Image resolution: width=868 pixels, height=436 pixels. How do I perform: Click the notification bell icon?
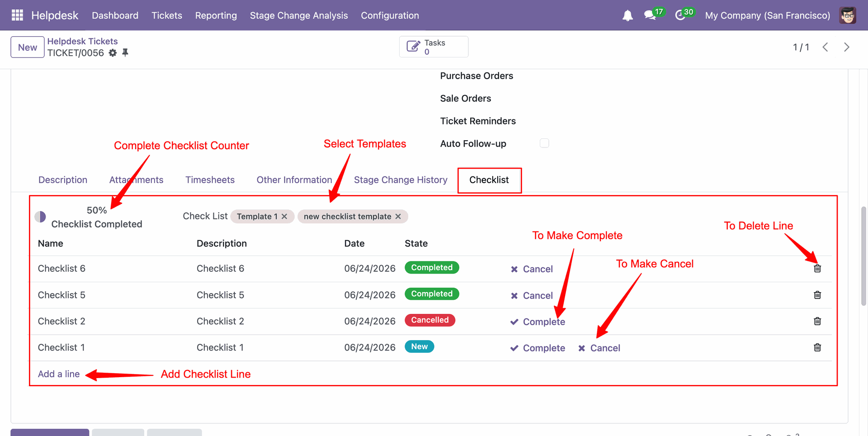(x=627, y=16)
